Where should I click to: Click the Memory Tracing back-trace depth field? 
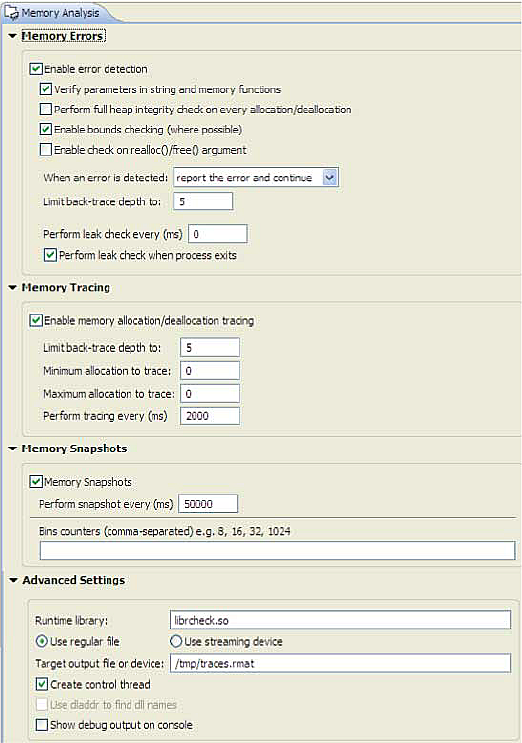tap(210, 347)
